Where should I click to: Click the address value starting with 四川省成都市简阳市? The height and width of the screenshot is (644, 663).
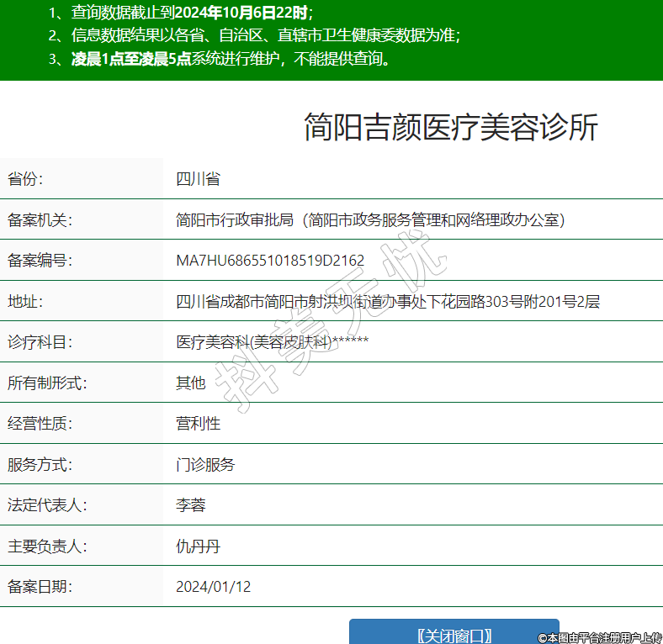tap(387, 302)
